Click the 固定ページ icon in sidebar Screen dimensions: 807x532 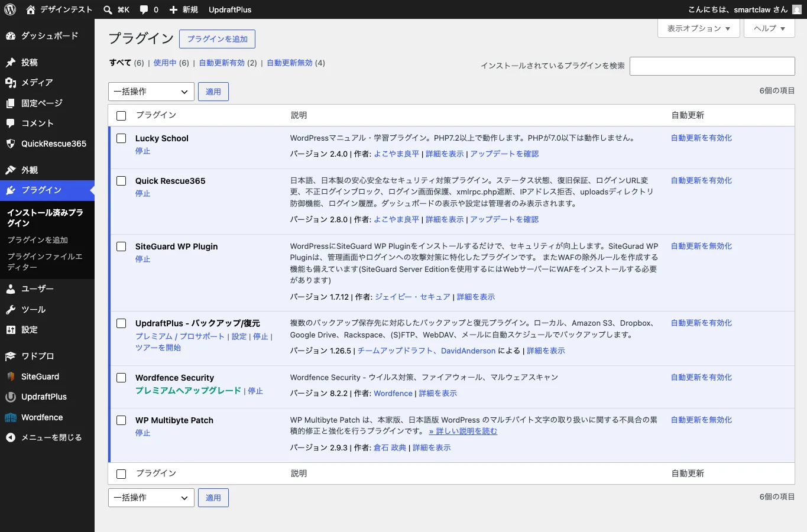11,103
